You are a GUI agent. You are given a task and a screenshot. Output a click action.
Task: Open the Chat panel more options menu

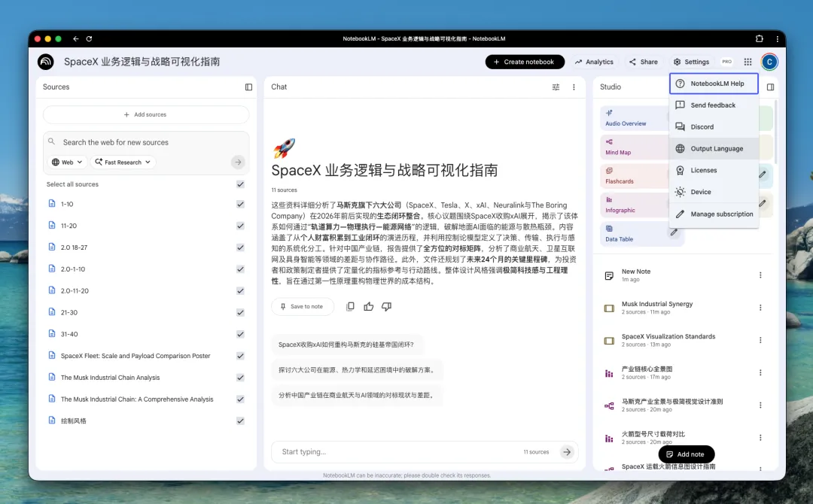pyautogui.click(x=574, y=87)
